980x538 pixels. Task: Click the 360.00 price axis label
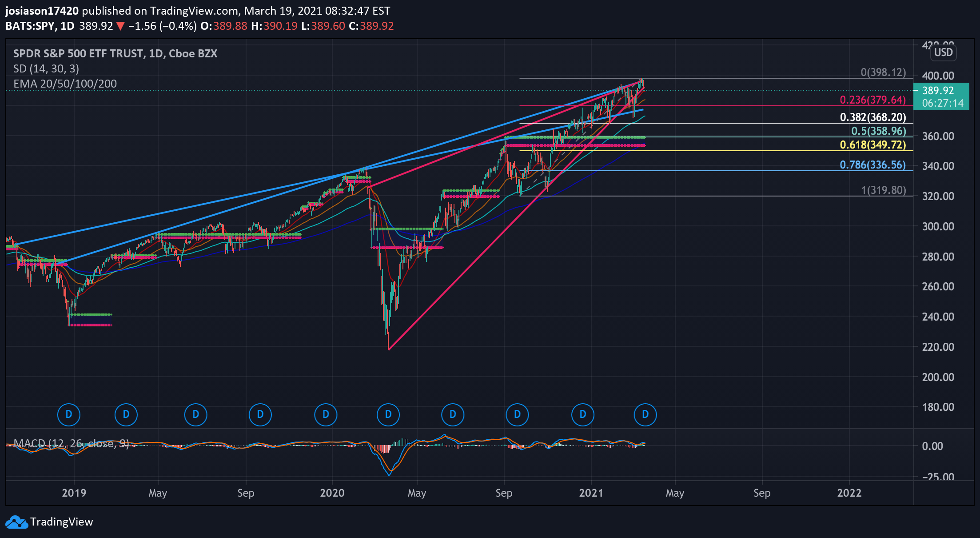point(938,136)
